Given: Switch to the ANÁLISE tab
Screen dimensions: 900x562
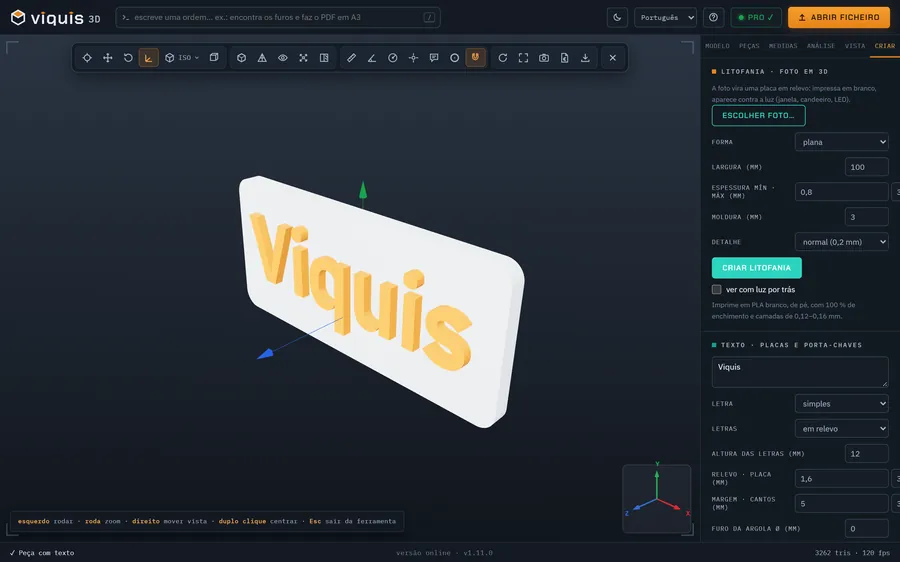Looking at the screenshot, I should click(821, 46).
